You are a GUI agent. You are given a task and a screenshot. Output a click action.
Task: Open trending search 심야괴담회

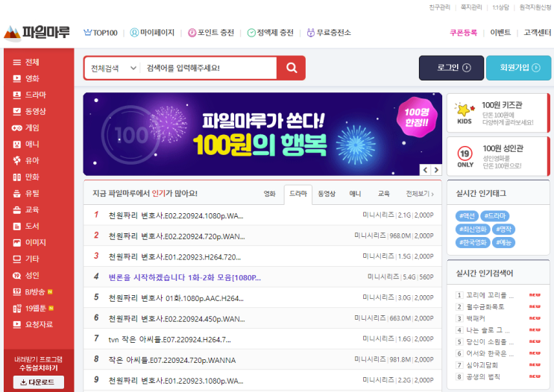point(482,365)
